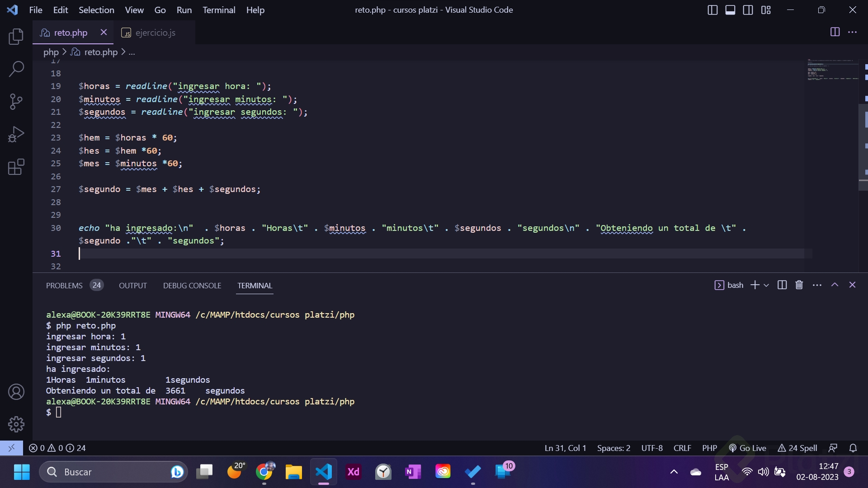Image resolution: width=868 pixels, height=488 pixels.
Task: Open terminal panel Views and More Actions
Action: (817, 285)
